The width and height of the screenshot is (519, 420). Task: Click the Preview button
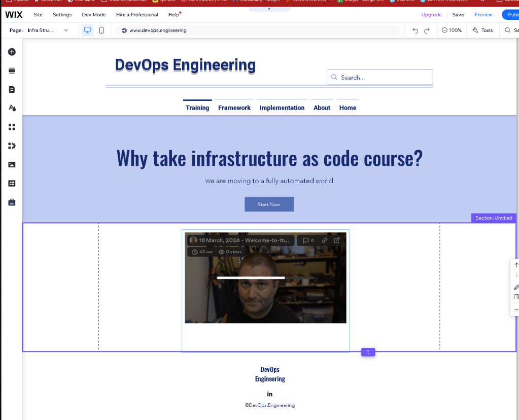point(483,15)
